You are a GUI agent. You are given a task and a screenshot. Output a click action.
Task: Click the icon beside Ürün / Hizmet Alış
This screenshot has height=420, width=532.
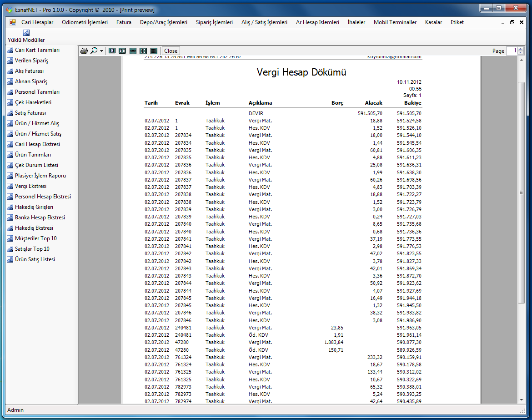coord(10,124)
